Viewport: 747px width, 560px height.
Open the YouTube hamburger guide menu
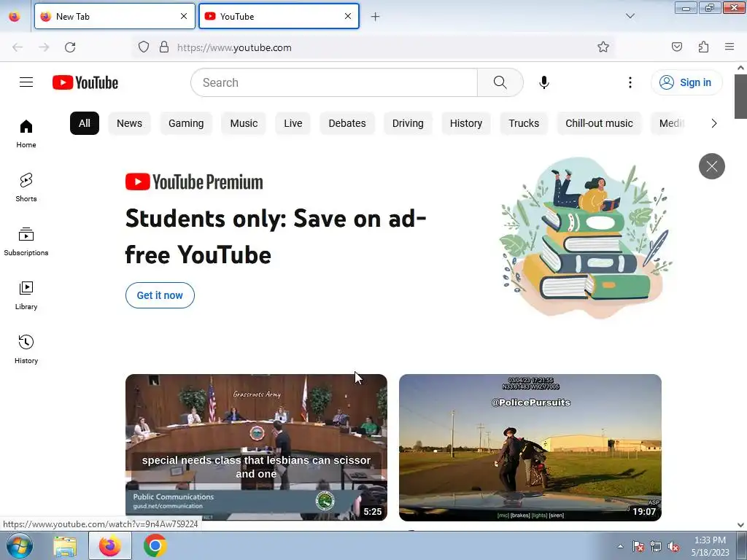pyautogui.click(x=26, y=82)
